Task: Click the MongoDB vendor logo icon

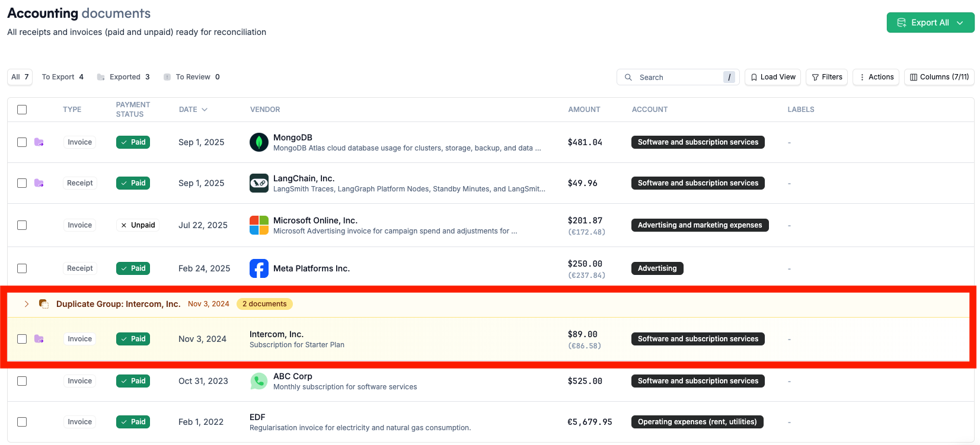Action: coord(259,142)
